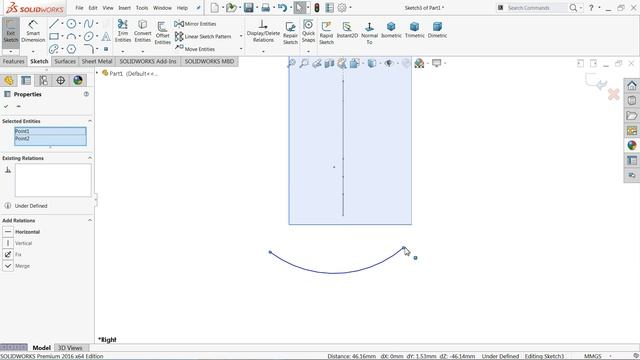
Task: Select the Sketch Fillet tool
Action: point(88,49)
